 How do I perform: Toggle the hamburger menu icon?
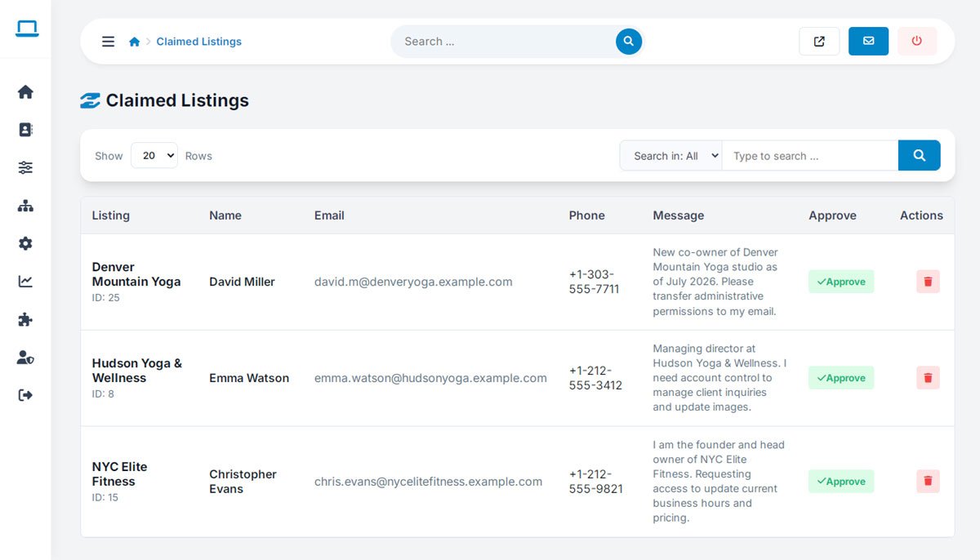click(108, 42)
